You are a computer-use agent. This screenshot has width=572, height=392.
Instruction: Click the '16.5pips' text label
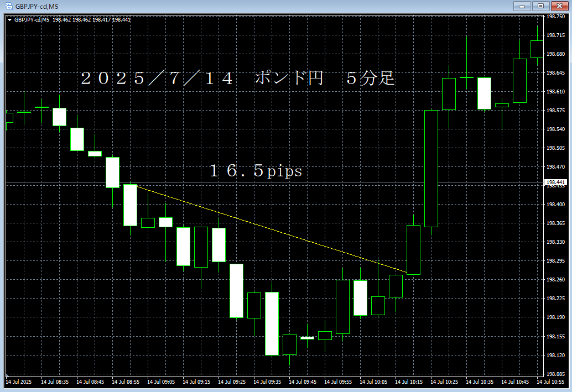[256, 171]
